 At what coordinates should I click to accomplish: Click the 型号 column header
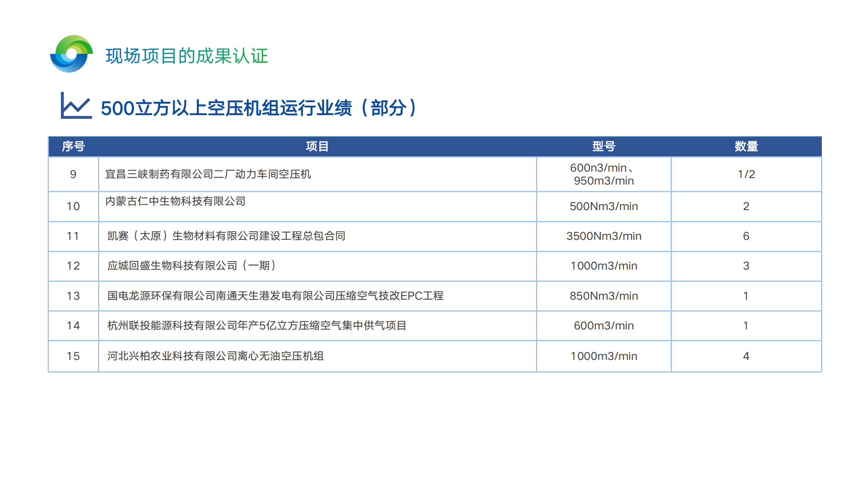click(604, 146)
